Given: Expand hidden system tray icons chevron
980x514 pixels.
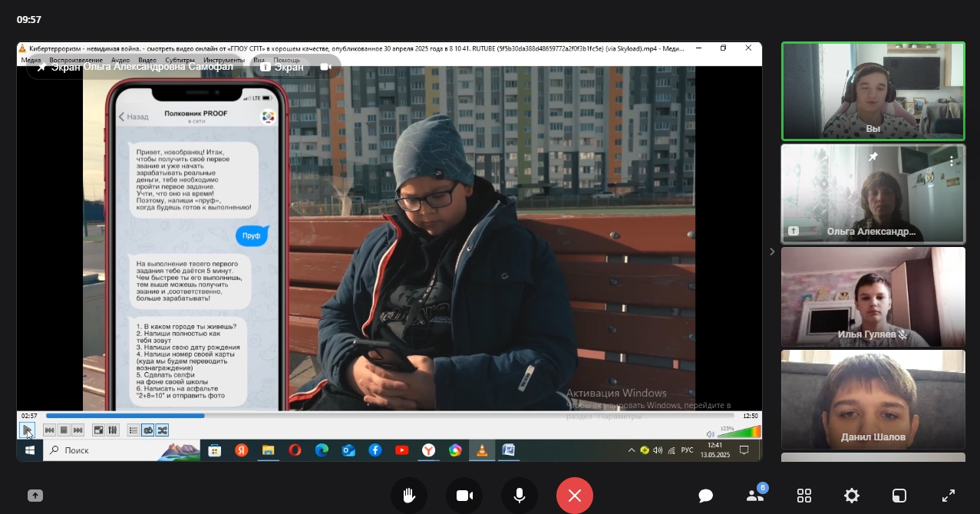Looking at the screenshot, I should 632,450.
